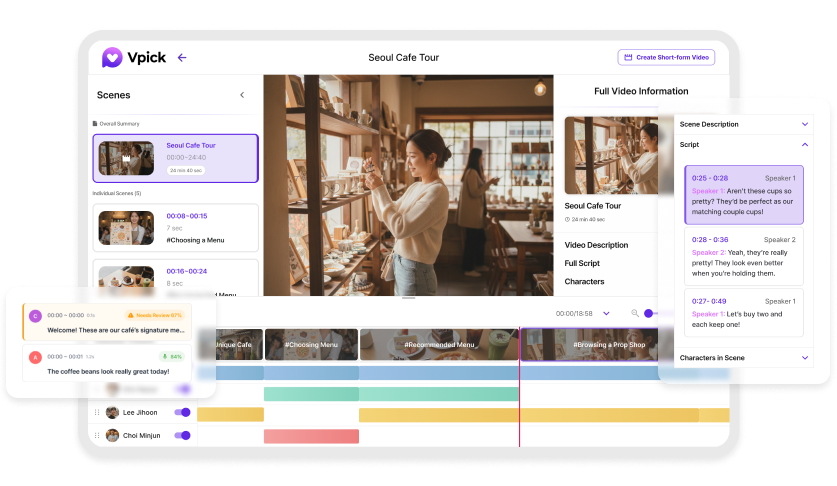The image size is (837, 486).
Task: Click Lee Jihoon's profile avatar
Action: [112, 412]
